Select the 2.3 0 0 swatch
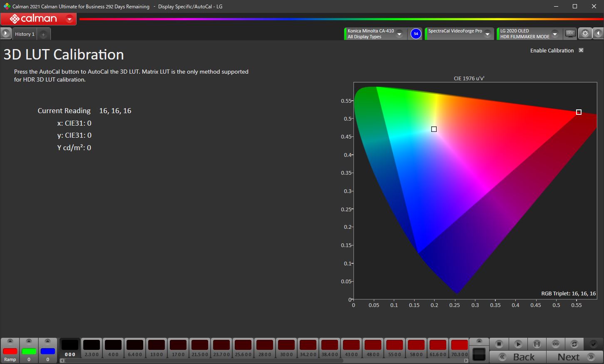The height and width of the screenshot is (364, 604). (x=92, y=348)
